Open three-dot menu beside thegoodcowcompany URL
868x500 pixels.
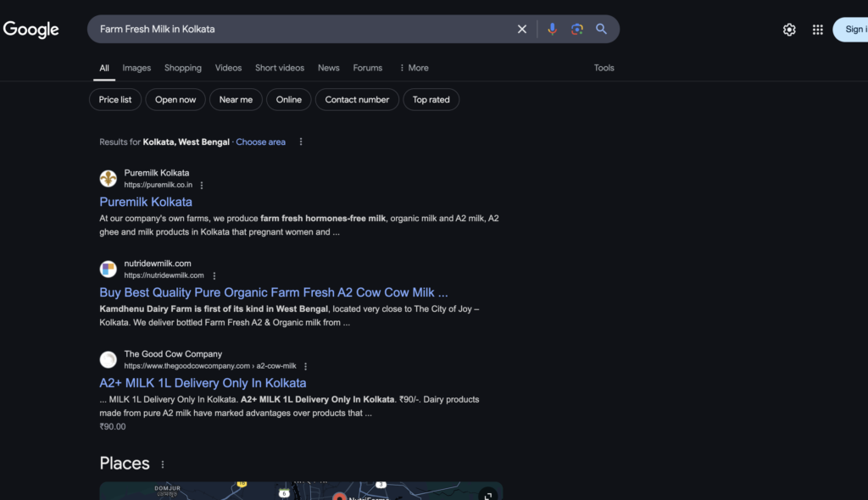pyautogui.click(x=305, y=367)
